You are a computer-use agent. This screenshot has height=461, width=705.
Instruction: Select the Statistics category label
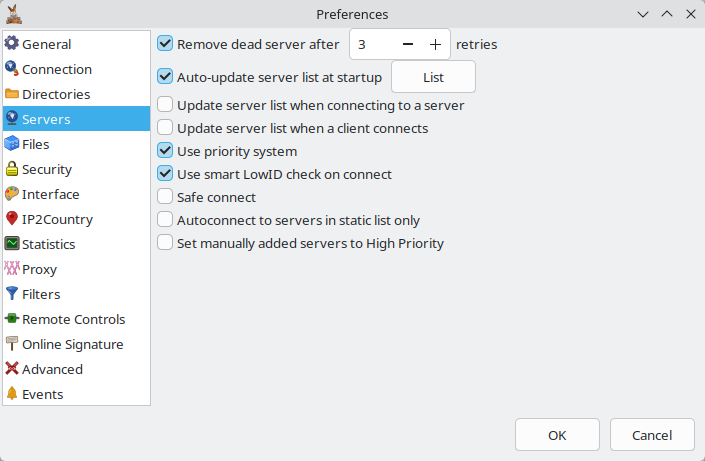pyautogui.click(x=49, y=244)
